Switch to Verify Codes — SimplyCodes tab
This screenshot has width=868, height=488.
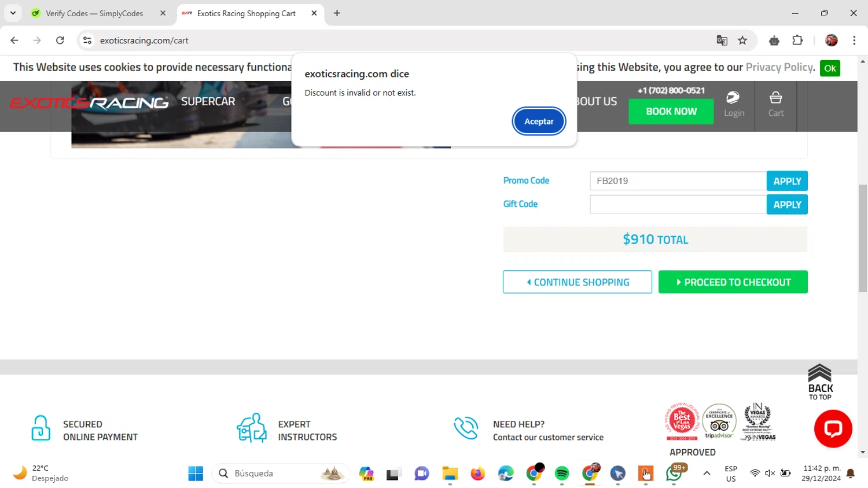pyautogui.click(x=94, y=13)
